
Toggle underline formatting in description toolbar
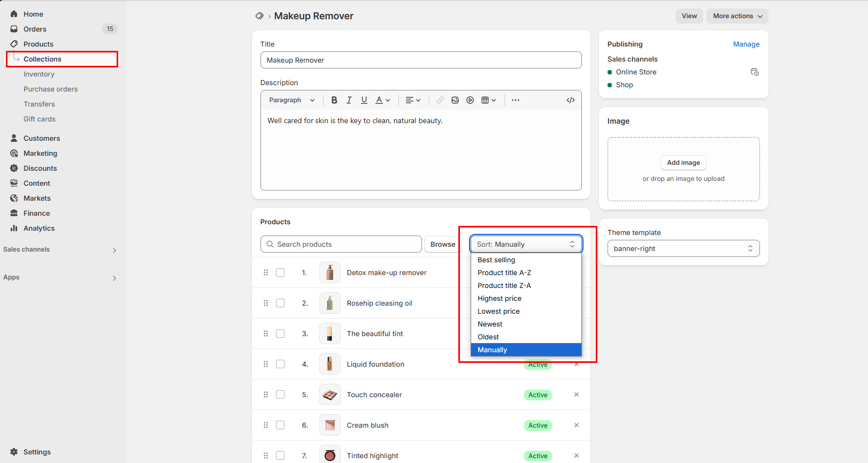click(x=364, y=100)
